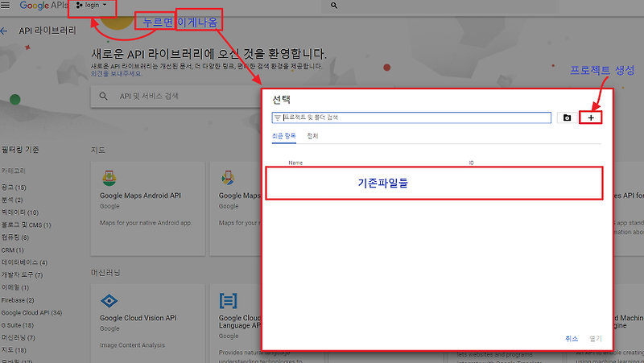Sort by the ID column header
The height and width of the screenshot is (363, 644).
[x=471, y=163]
